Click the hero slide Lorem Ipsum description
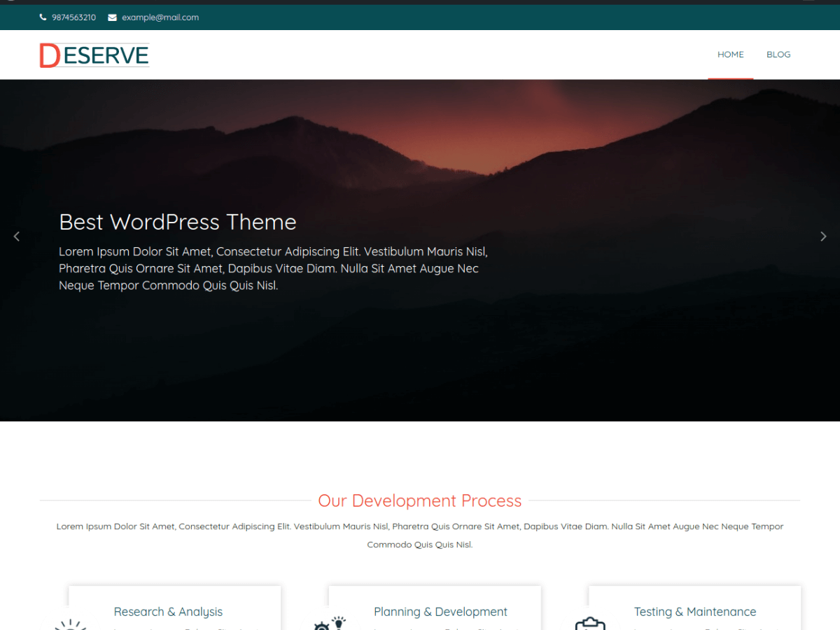 (273, 268)
